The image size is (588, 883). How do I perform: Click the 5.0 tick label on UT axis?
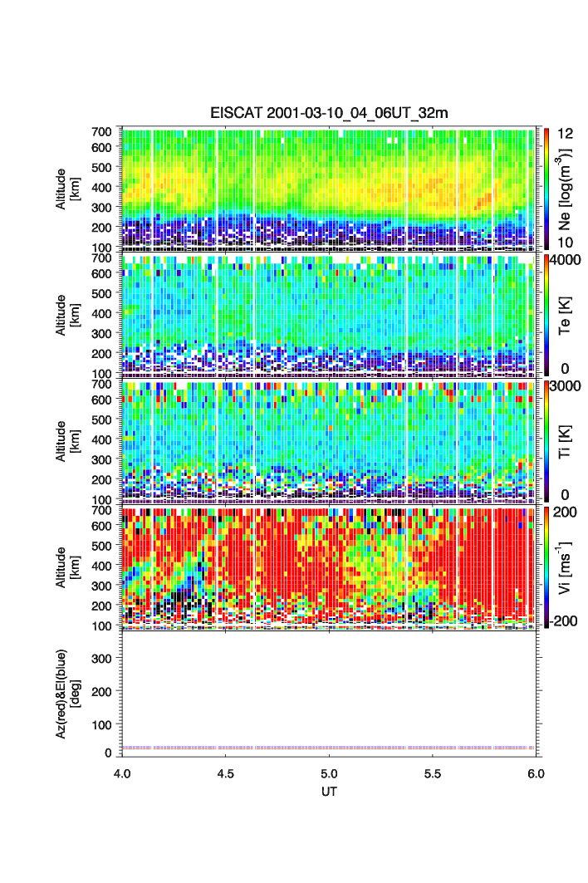click(x=329, y=773)
